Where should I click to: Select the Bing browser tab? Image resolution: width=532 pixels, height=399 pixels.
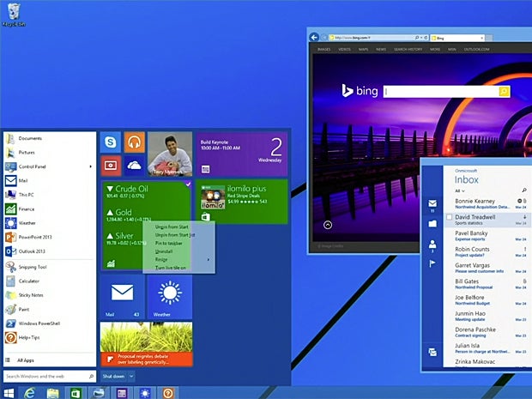457,38
